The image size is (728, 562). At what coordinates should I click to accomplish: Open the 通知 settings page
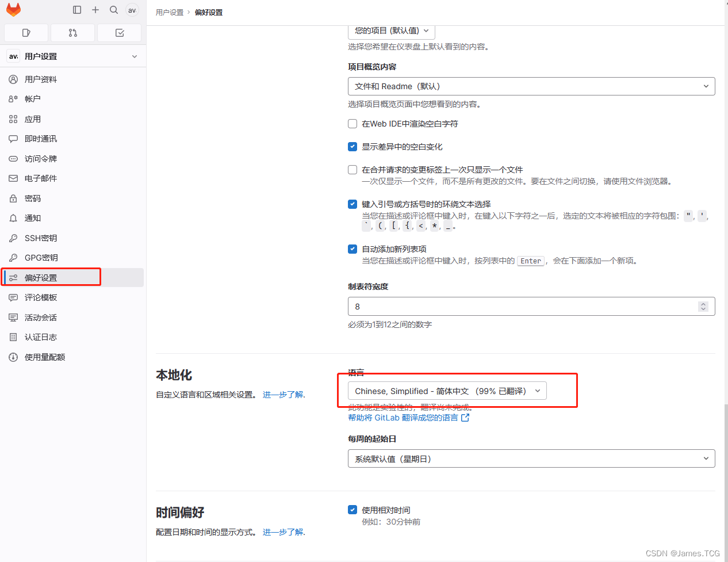tap(32, 217)
